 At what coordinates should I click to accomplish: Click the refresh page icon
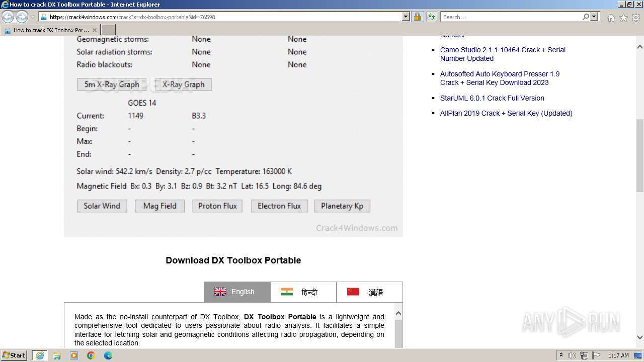(x=431, y=17)
